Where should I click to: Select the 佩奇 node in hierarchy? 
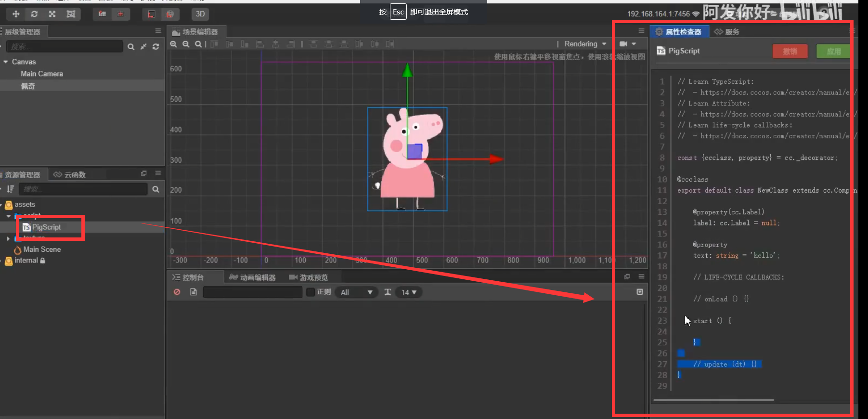(28, 86)
